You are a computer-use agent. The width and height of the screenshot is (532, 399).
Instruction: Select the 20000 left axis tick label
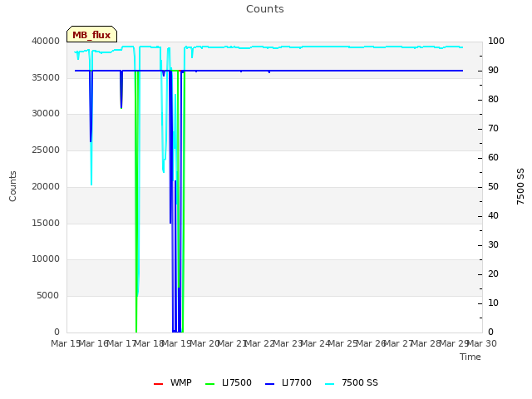(46, 186)
